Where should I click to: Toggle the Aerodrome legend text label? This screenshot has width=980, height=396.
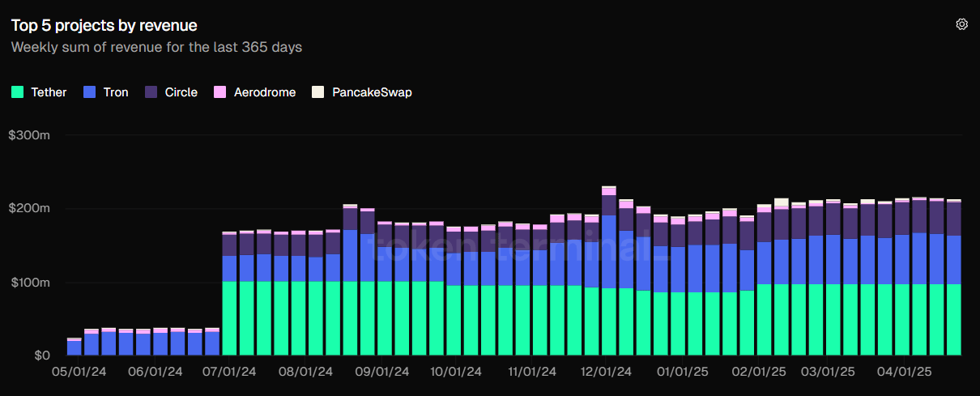pos(265,92)
